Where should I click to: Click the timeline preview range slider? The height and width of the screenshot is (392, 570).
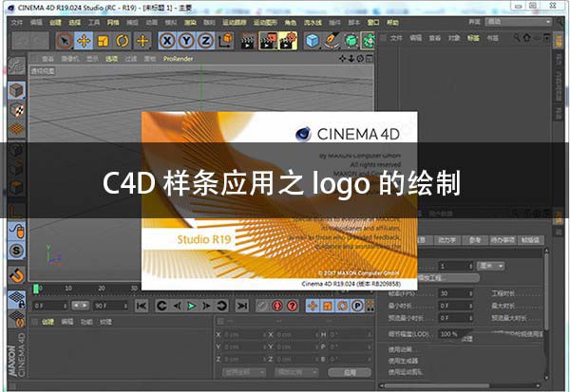[80, 306]
